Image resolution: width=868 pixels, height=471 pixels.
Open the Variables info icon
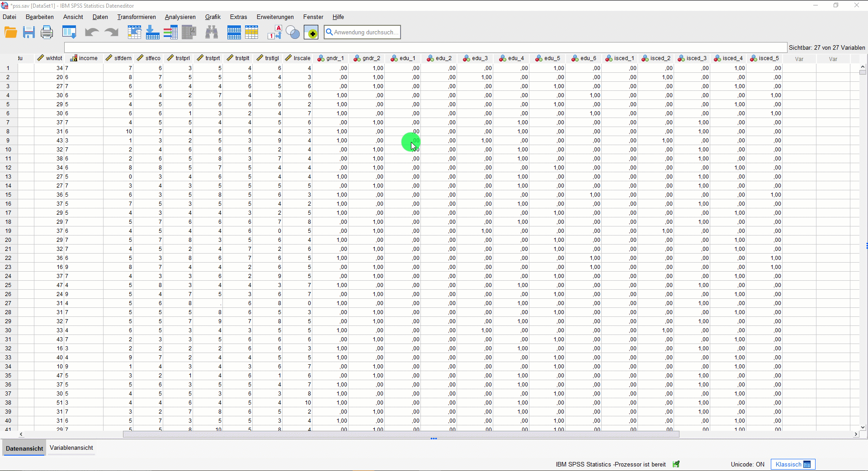[170, 33]
